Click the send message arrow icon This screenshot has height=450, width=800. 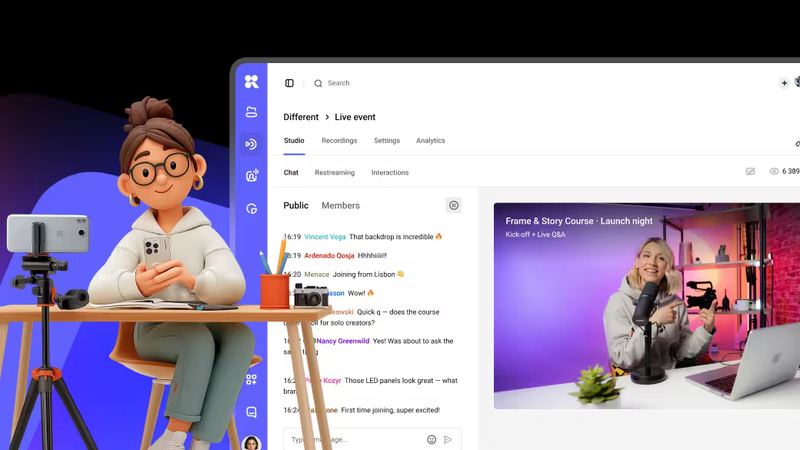448,439
